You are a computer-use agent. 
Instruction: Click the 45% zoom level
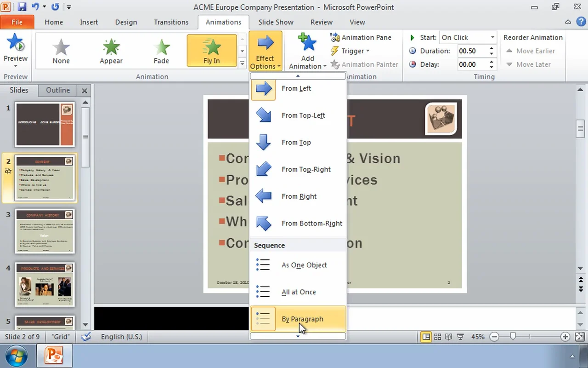pos(478,337)
